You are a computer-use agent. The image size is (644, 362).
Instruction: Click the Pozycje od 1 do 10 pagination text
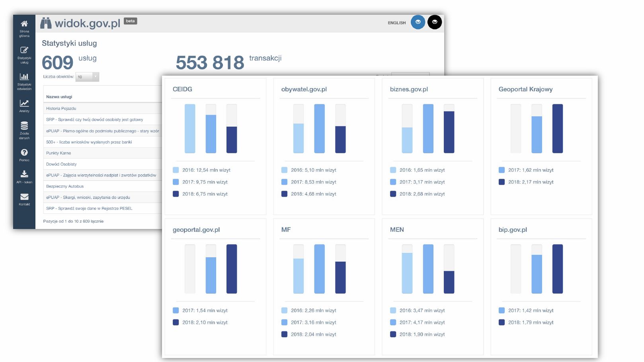click(x=73, y=221)
